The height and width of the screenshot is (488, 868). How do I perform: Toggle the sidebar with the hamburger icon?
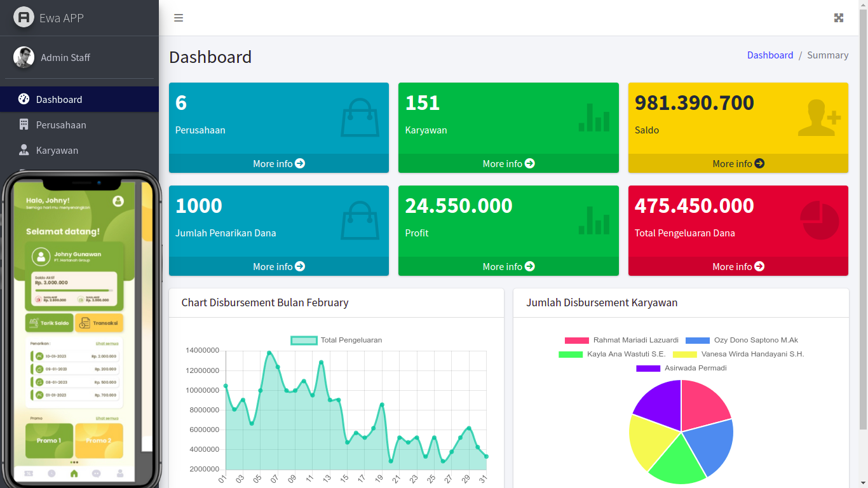pyautogui.click(x=179, y=18)
